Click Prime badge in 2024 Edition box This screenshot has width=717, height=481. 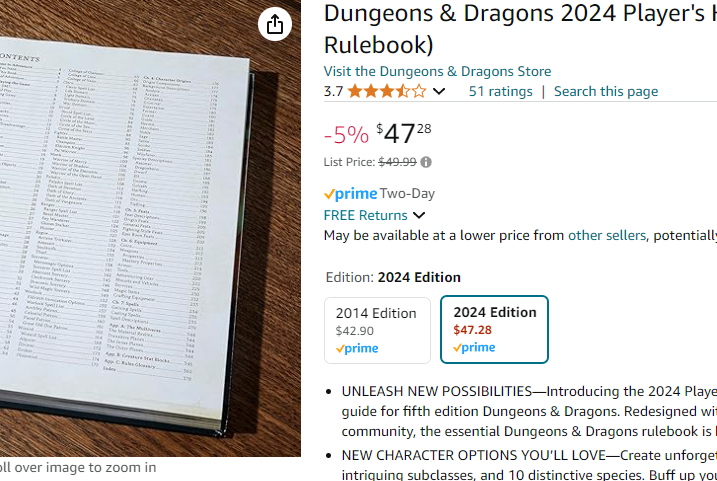pos(475,348)
